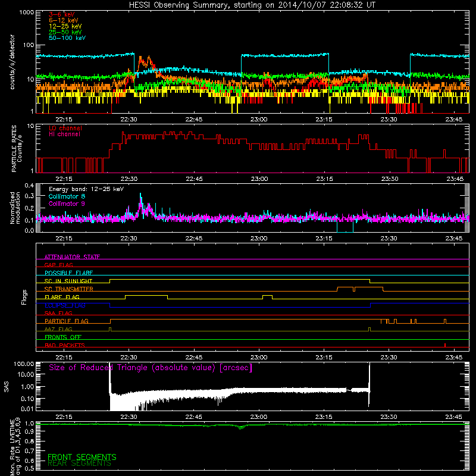Viewport: 476px width, 476px height.
Task: Click the FLARE FLAG label
Action: click(62, 297)
